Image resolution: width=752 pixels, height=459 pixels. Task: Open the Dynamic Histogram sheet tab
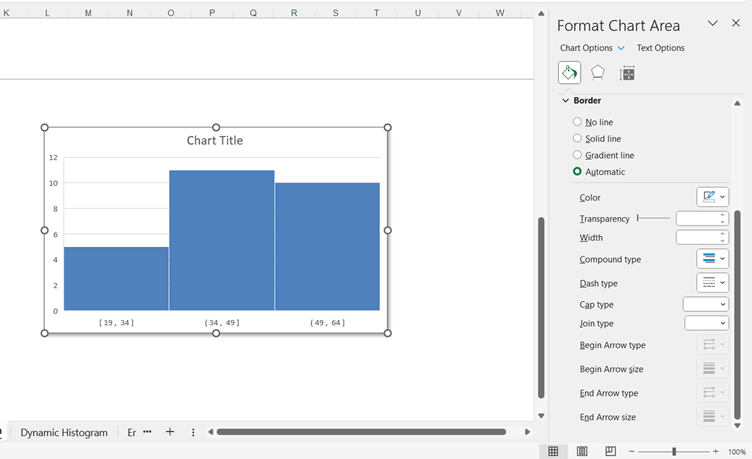click(64, 432)
